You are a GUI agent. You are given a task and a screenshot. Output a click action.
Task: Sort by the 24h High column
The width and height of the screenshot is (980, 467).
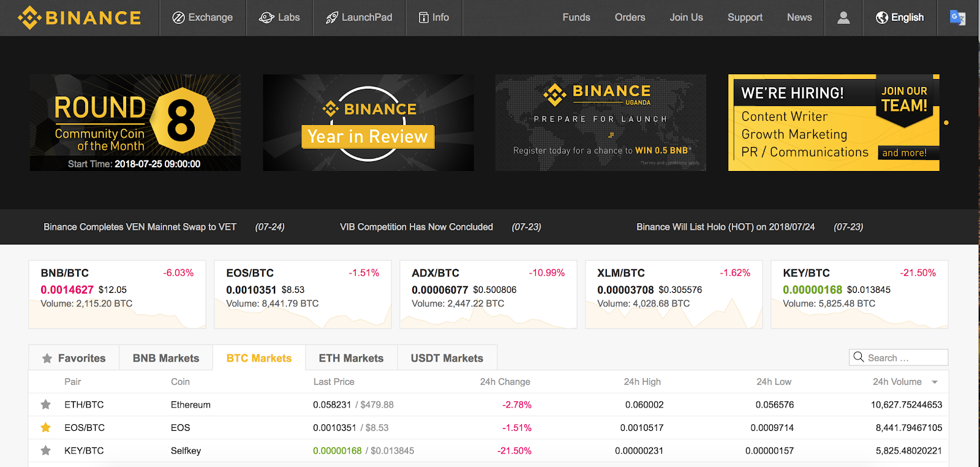click(643, 382)
